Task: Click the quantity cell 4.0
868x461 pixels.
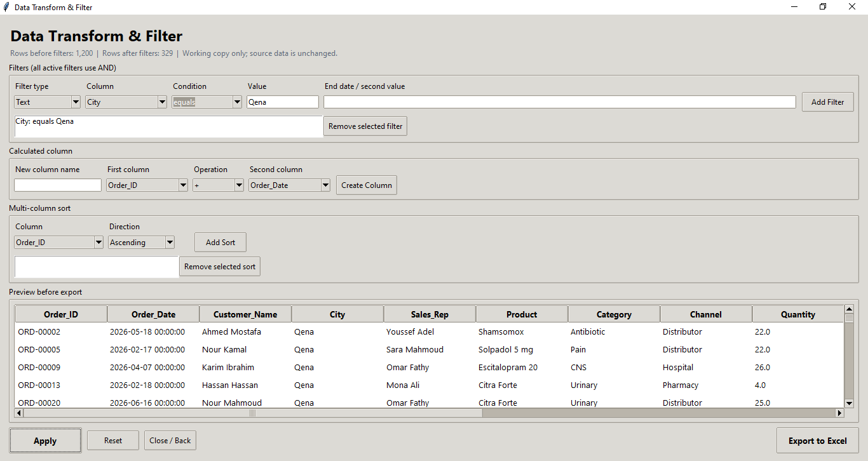Action: pyautogui.click(x=760, y=385)
